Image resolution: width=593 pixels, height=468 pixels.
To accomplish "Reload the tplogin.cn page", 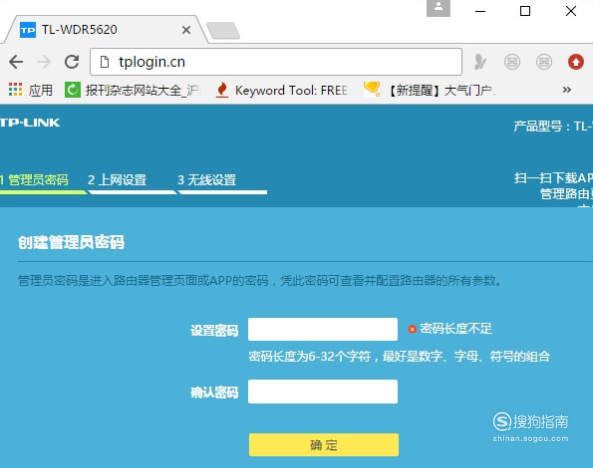I will click(x=72, y=62).
